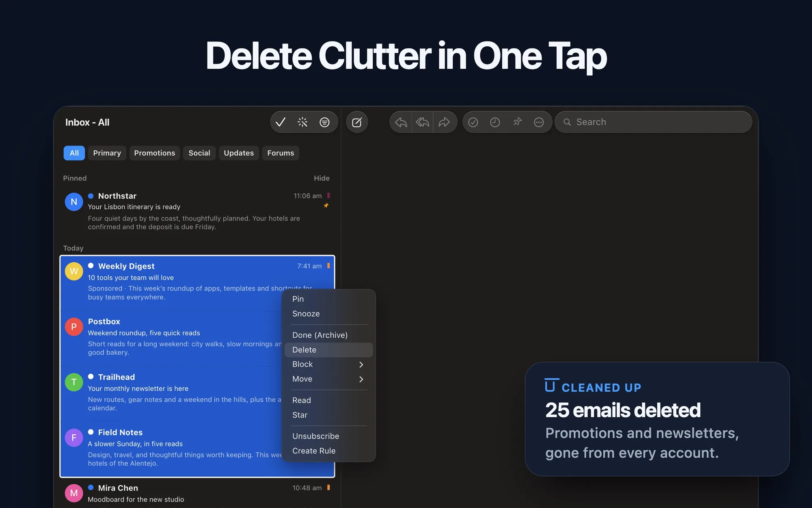Screen dimensions: 812x508
Task: Select Unsubscribe menu entry
Action: [x=329, y=436]
